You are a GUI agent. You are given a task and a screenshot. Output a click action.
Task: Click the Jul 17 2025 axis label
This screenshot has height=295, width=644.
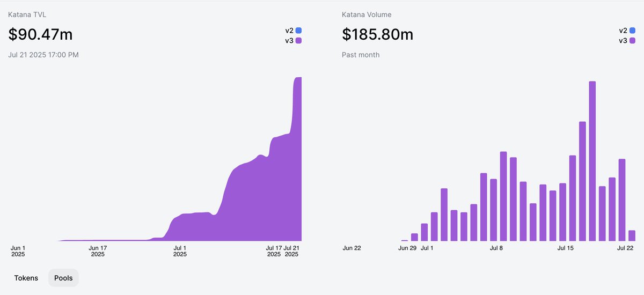click(x=274, y=251)
